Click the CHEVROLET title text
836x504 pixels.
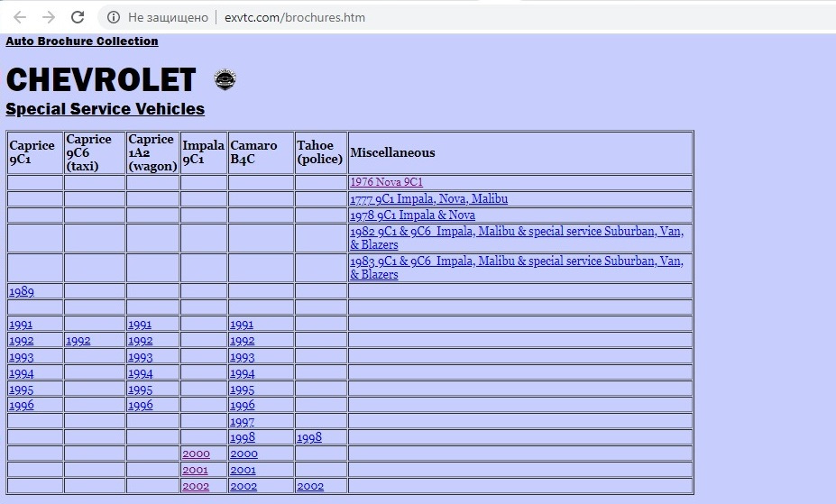101,80
